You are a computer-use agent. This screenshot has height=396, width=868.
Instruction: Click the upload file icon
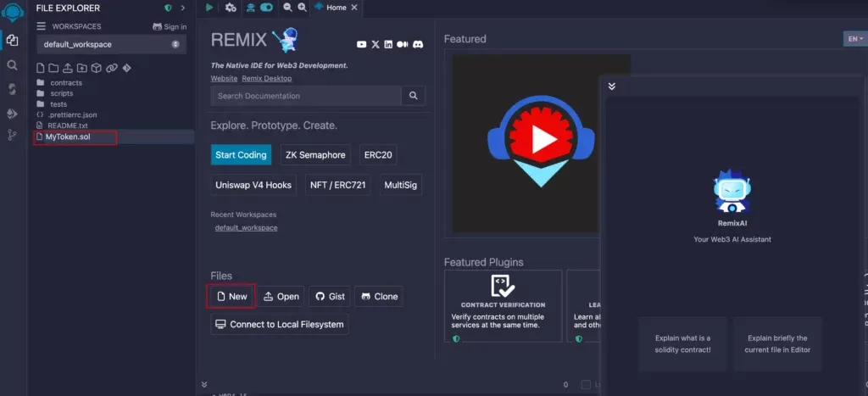click(68, 68)
